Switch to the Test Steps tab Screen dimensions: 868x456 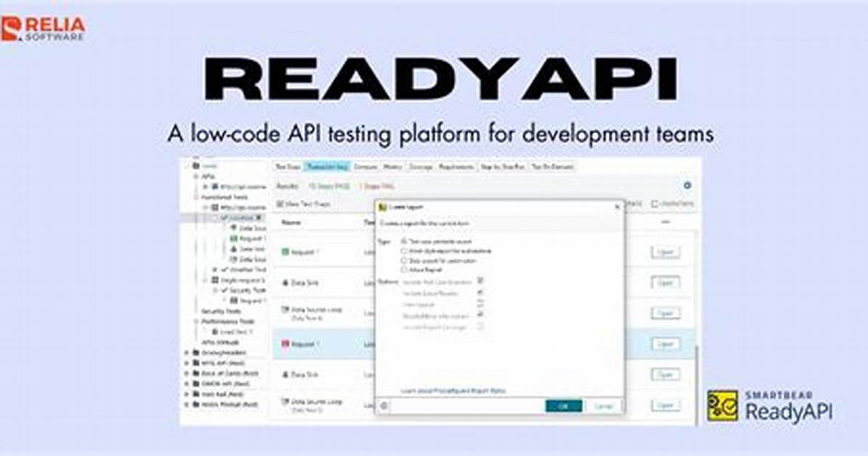click(288, 167)
